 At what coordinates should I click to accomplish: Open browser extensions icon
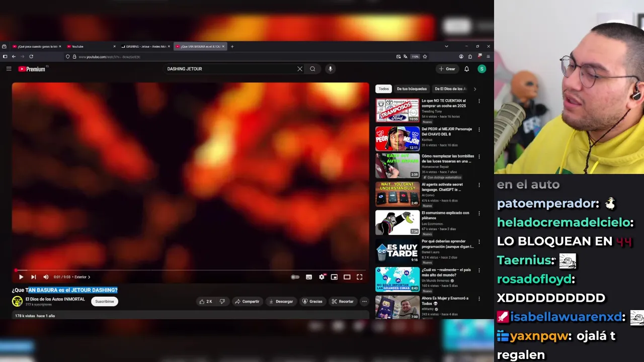[470, 57]
